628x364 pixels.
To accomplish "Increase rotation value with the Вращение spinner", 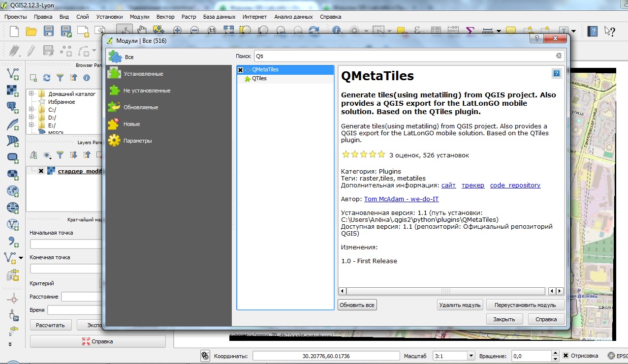I will (555, 353).
